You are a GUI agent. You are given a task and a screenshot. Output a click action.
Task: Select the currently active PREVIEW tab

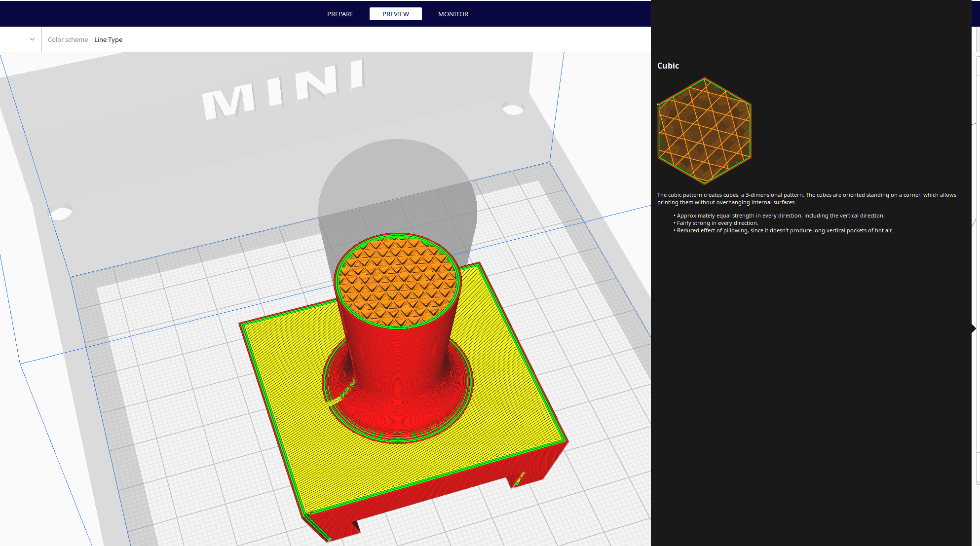(395, 14)
